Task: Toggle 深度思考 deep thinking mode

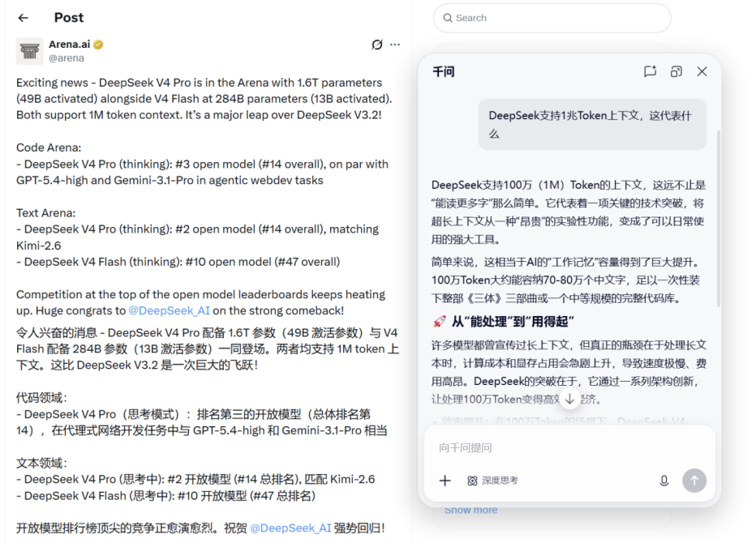Action: tap(492, 481)
